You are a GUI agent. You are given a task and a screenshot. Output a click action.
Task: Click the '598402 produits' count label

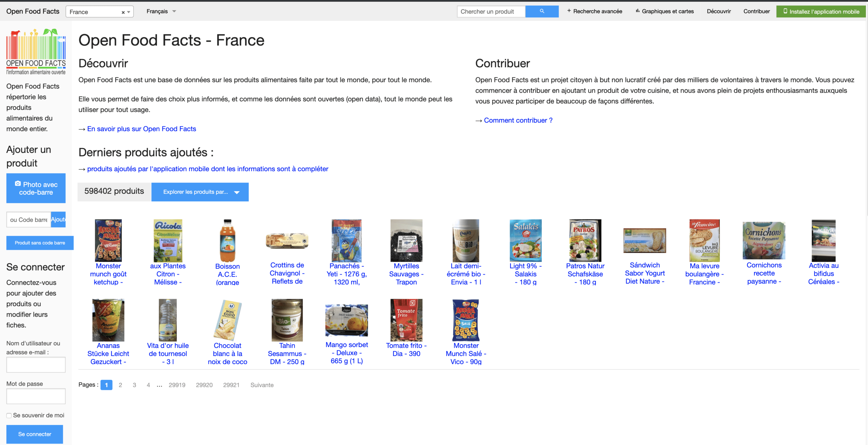114,191
